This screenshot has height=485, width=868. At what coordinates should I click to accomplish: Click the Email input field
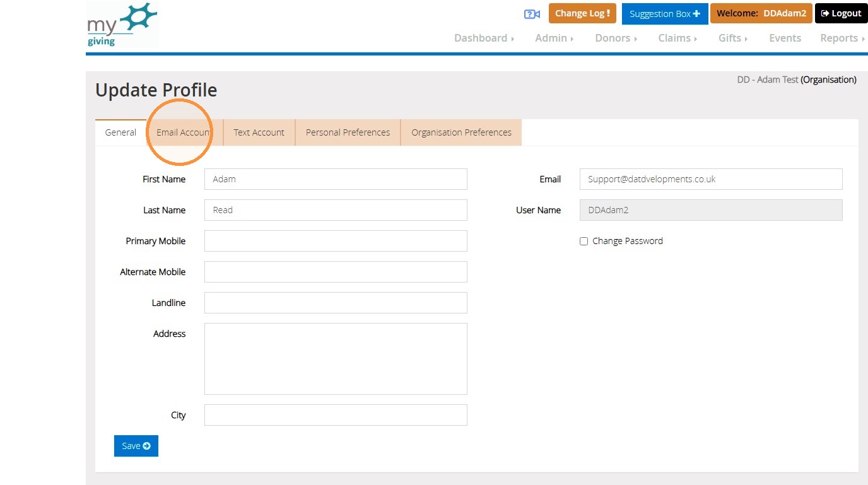point(711,179)
